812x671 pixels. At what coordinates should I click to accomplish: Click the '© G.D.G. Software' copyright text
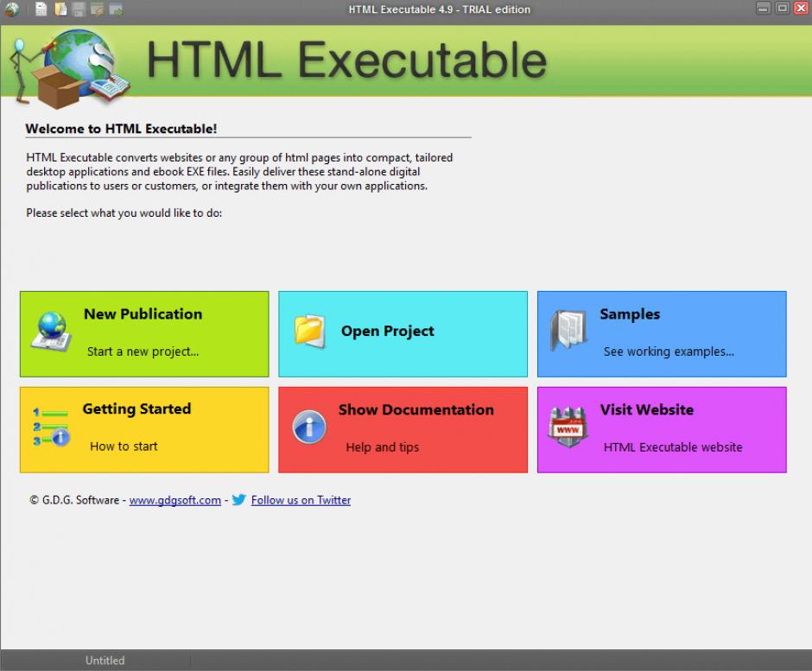point(74,500)
